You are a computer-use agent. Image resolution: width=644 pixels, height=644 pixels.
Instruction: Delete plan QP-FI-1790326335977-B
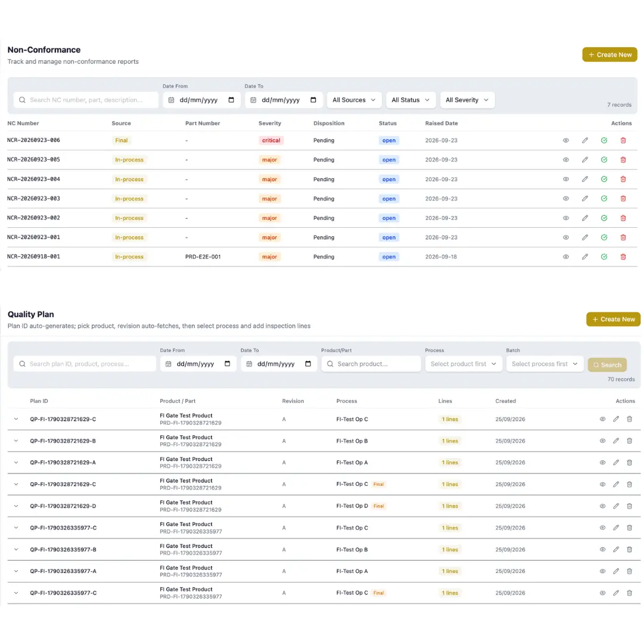(629, 550)
